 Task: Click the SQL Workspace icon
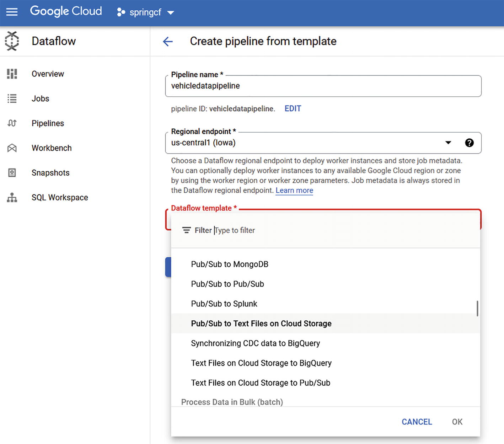(x=12, y=197)
